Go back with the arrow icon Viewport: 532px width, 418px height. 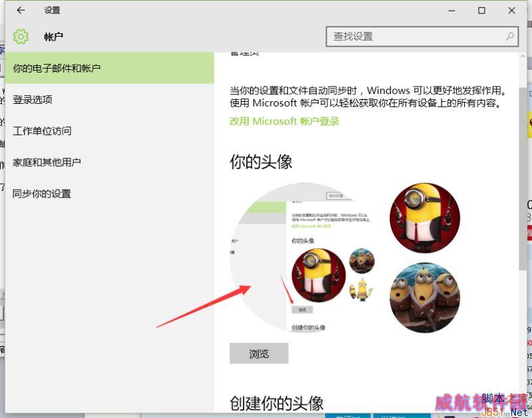coord(21,11)
